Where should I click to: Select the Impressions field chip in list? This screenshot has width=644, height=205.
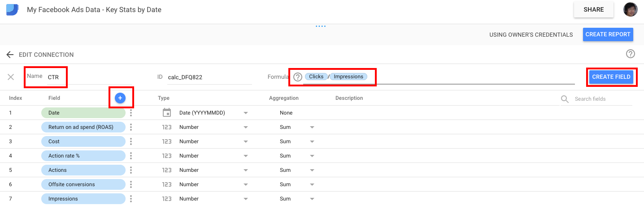coord(83,199)
